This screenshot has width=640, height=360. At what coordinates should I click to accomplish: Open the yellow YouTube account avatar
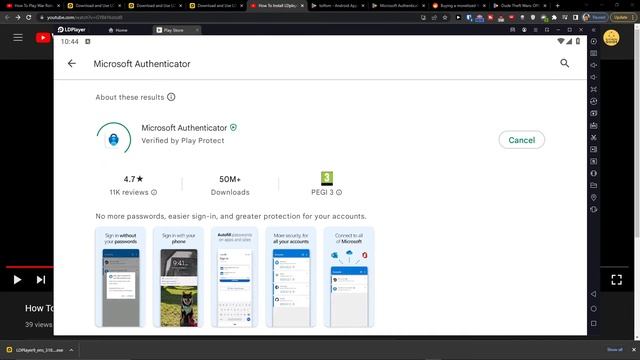pyautogui.click(x=611, y=38)
